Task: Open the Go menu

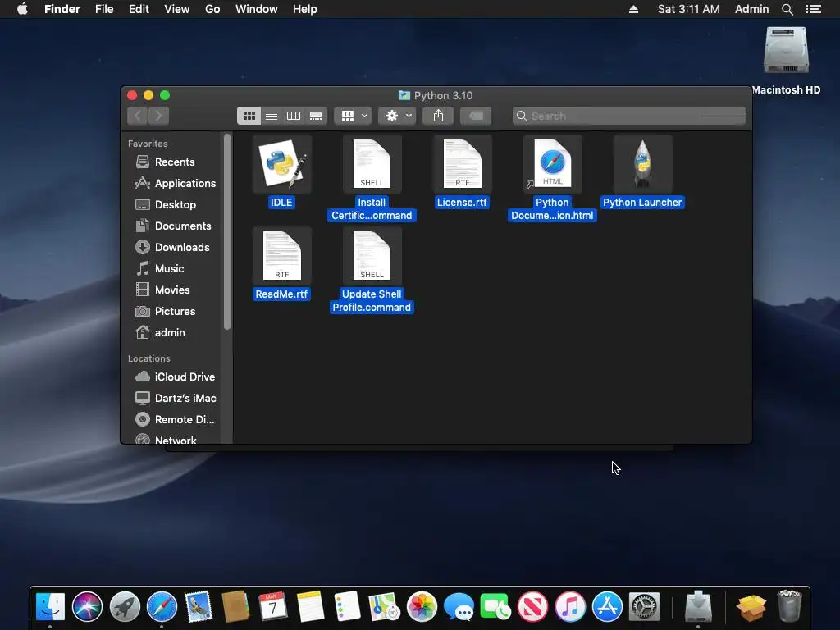Action: (x=212, y=9)
